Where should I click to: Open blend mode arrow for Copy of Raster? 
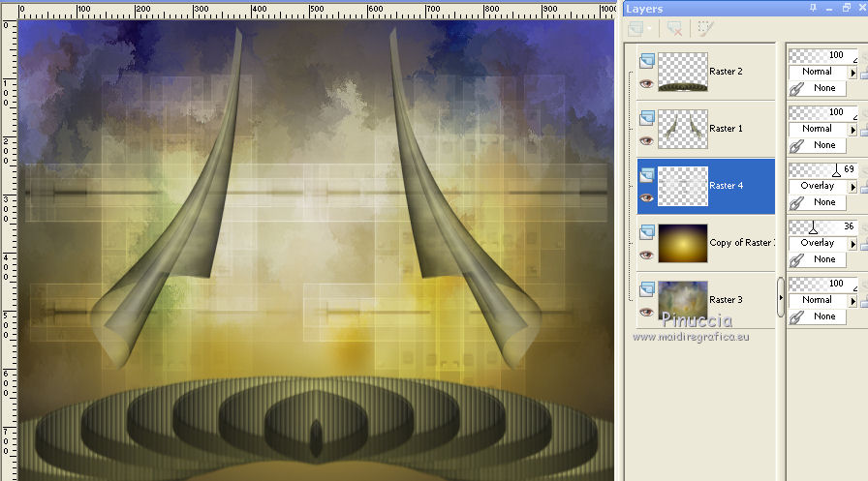pyautogui.click(x=852, y=244)
